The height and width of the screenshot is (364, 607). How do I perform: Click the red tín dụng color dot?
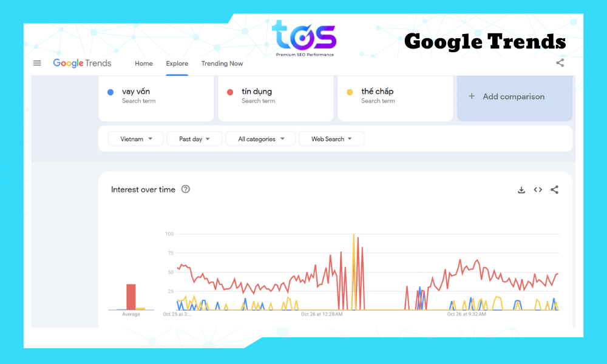pyautogui.click(x=230, y=92)
